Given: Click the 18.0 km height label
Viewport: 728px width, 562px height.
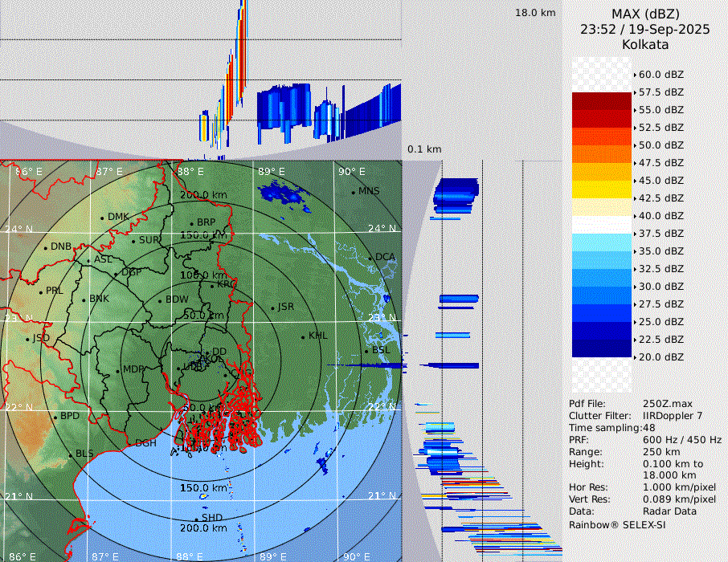Looking at the screenshot, I should point(535,13).
